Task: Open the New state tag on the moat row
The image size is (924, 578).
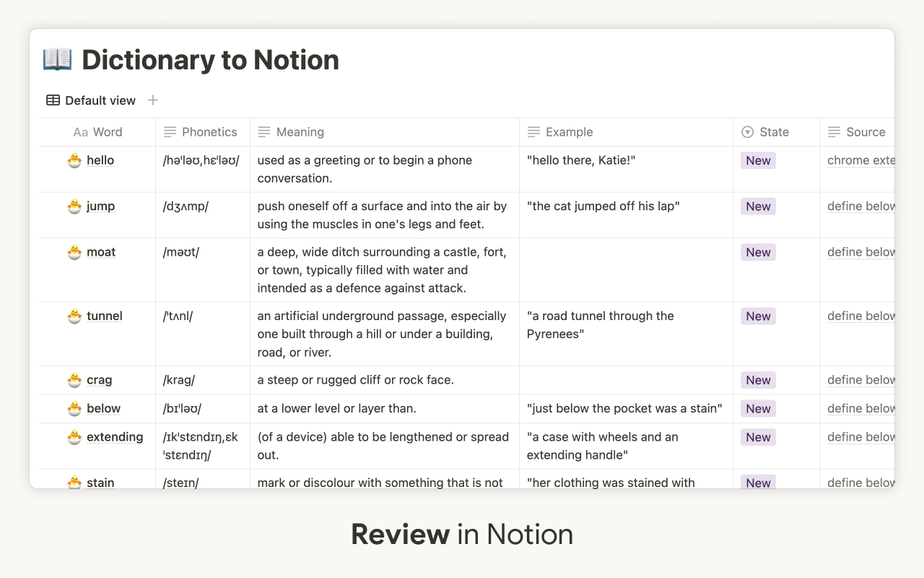Action: (757, 251)
